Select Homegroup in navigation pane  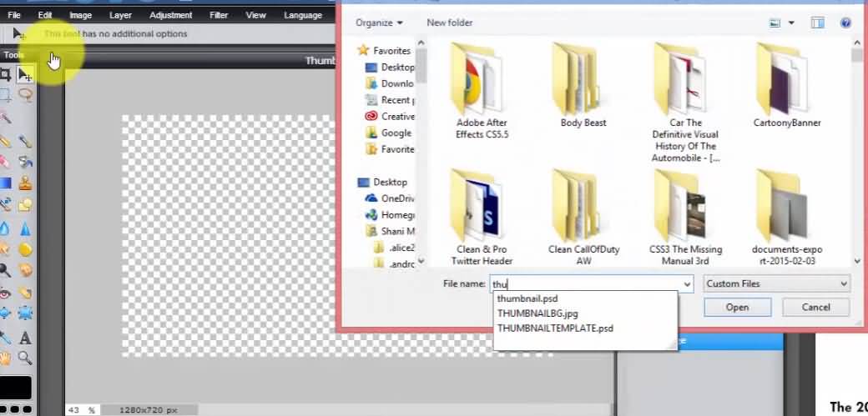390,214
